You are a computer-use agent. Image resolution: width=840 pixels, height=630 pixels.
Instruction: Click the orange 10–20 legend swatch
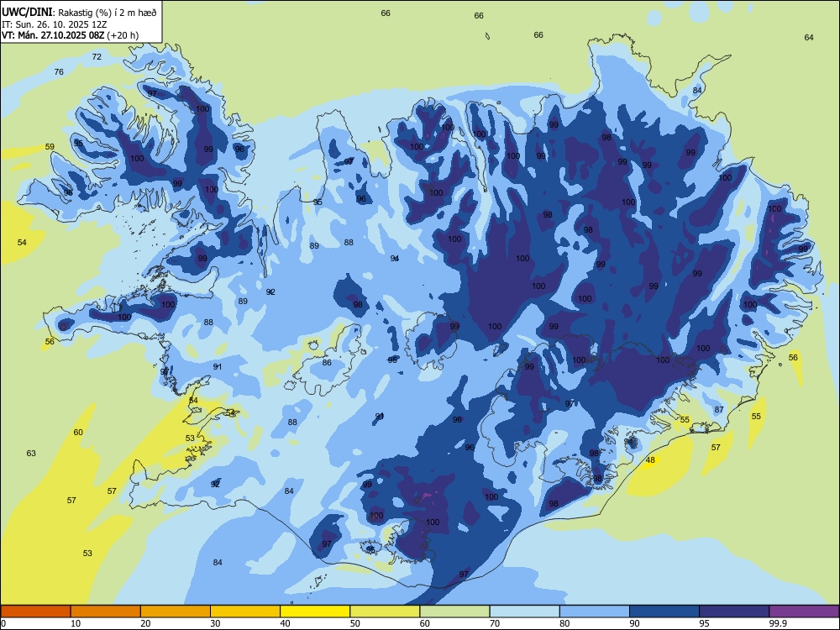[106, 612]
